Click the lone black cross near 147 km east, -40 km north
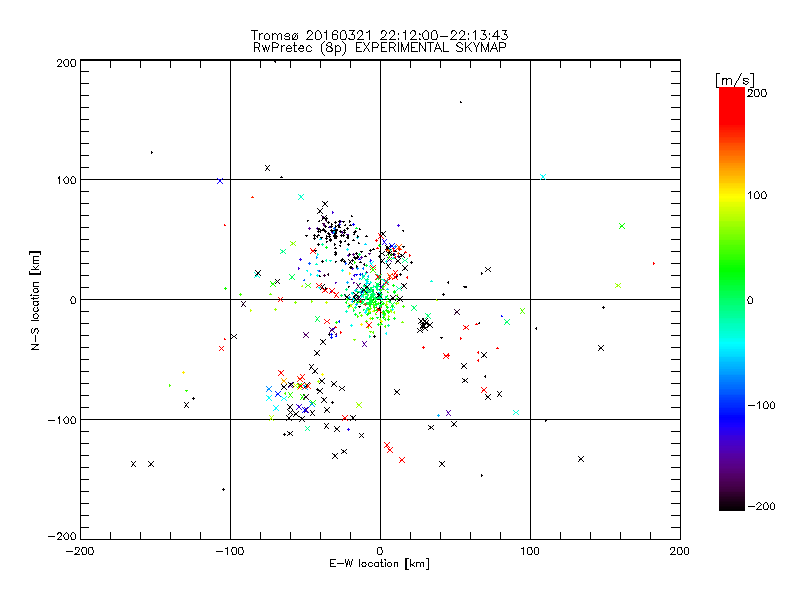The width and height of the screenshot is (800, 600). 601,348
